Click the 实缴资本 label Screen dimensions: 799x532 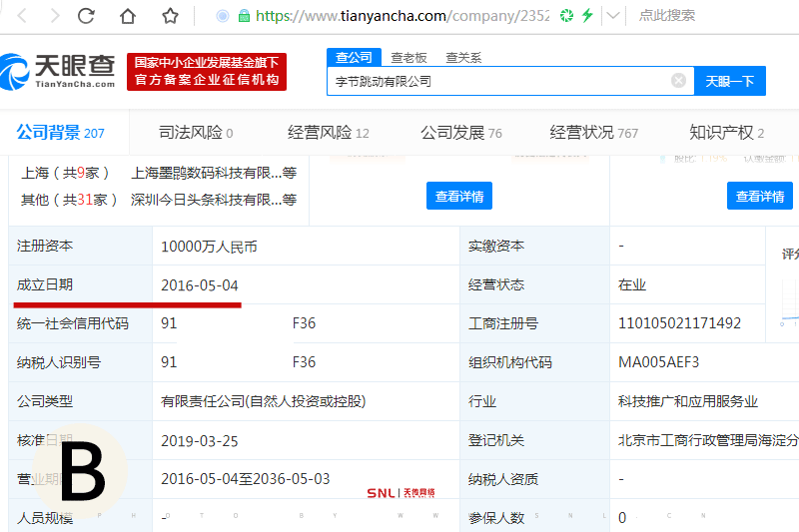(x=496, y=246)
